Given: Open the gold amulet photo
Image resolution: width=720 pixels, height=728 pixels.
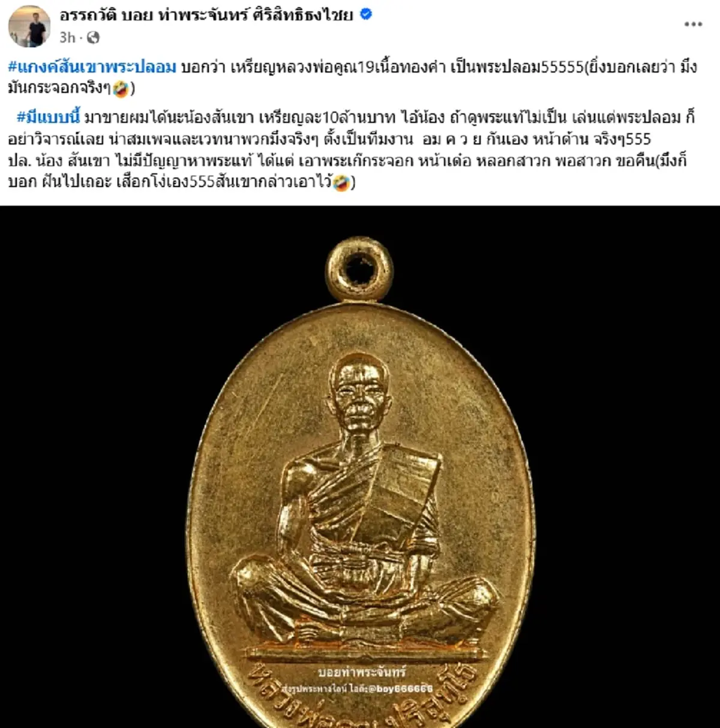Looking at the screenshot, I should pyautogui.click(x=360, y=467).
